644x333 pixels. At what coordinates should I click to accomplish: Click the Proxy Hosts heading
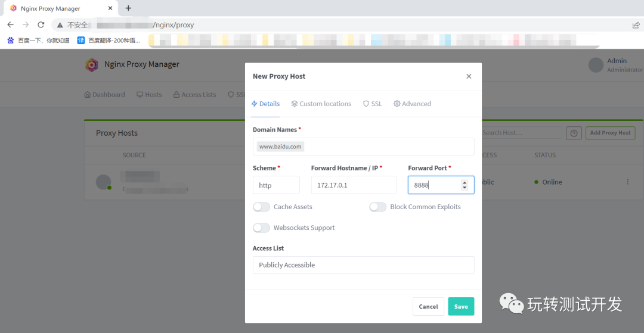click(117, 133)
